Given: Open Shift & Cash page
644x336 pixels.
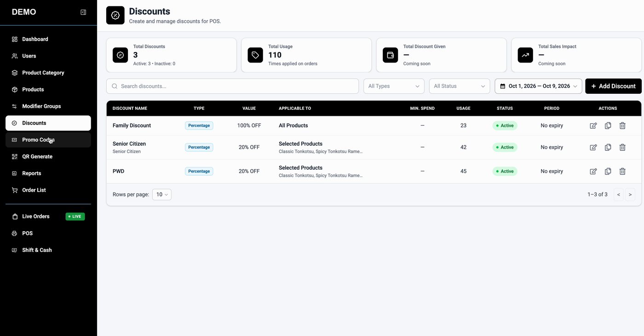Looking at the screenshot, I should click(48, 250).
